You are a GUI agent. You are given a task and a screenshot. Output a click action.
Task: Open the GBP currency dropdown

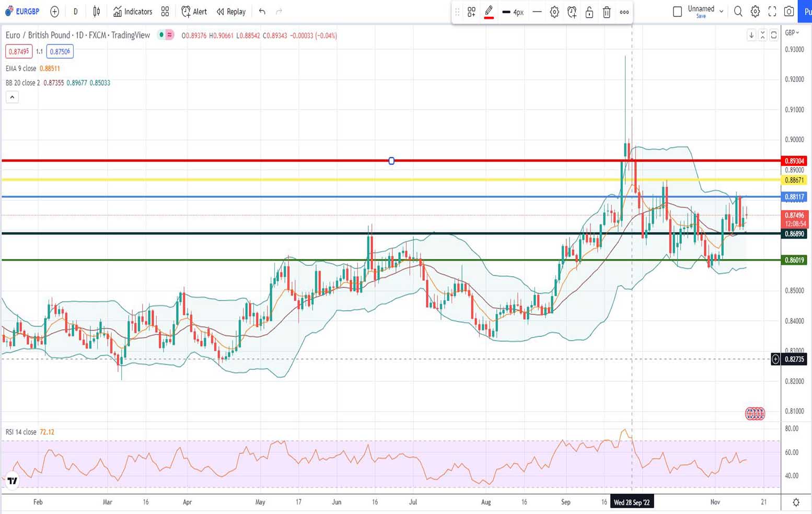click(792, 33)
